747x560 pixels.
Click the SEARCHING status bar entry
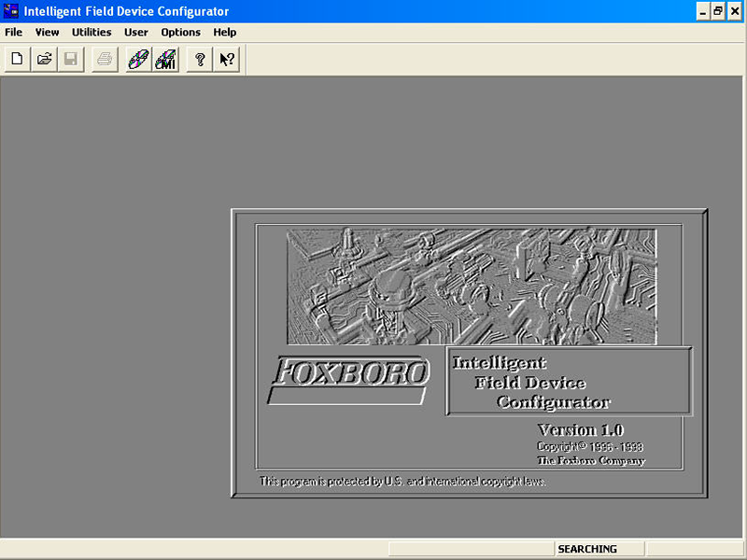pos(599,549)
